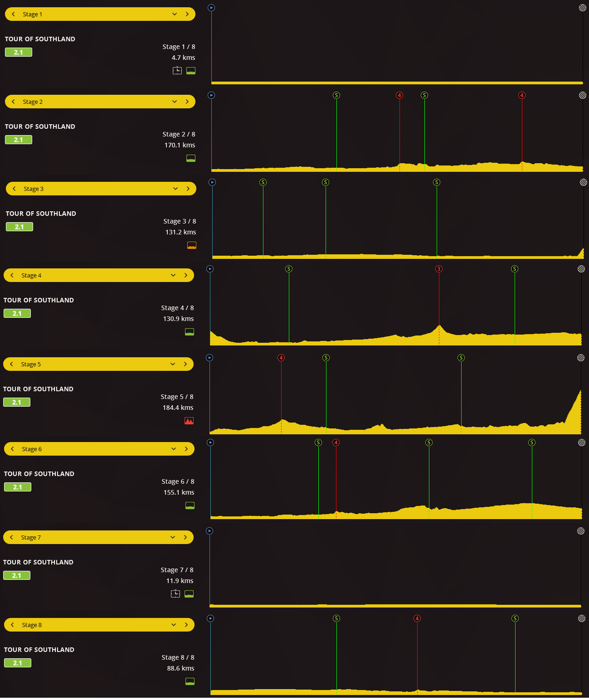Click the previous arrow on Stage 2 selector

[x=13, y=102]
